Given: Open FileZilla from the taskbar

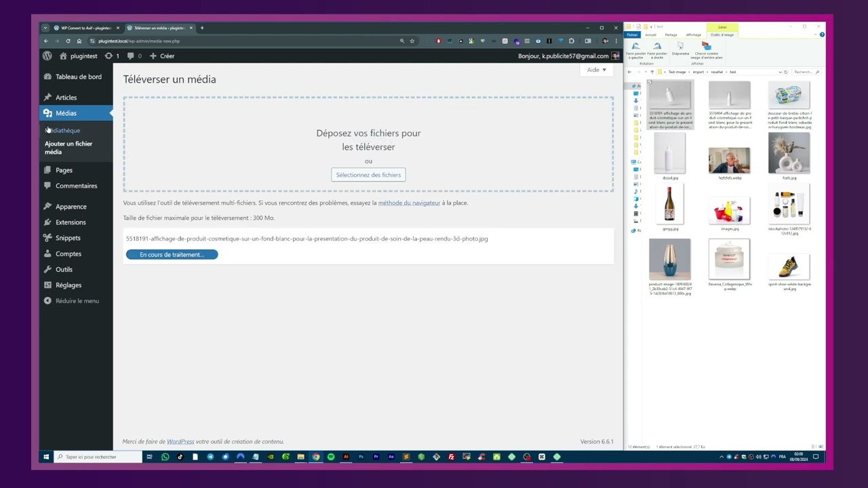Looking at the screenshot, I should click(451, 457).
